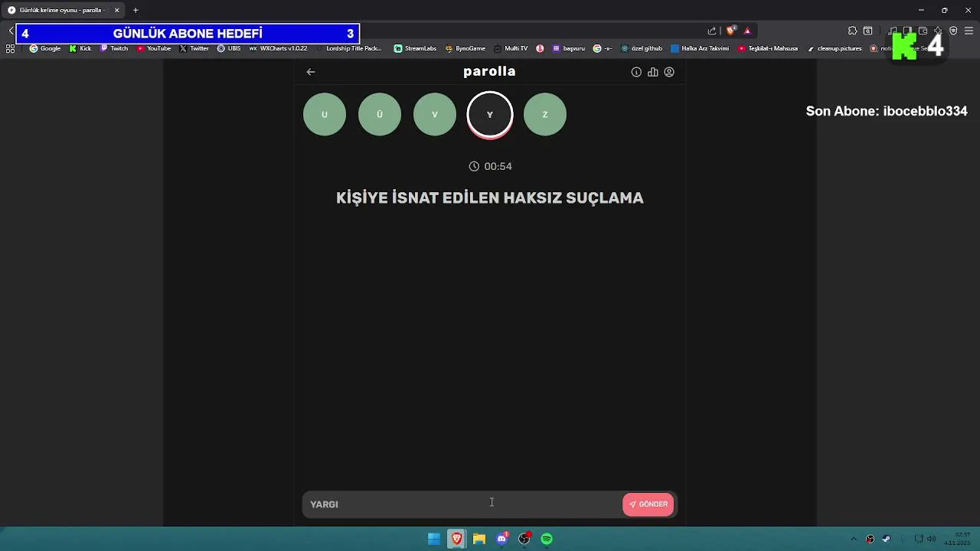Select the letter U circle
This screenshot has width=980, height=551.
point(325,115)
